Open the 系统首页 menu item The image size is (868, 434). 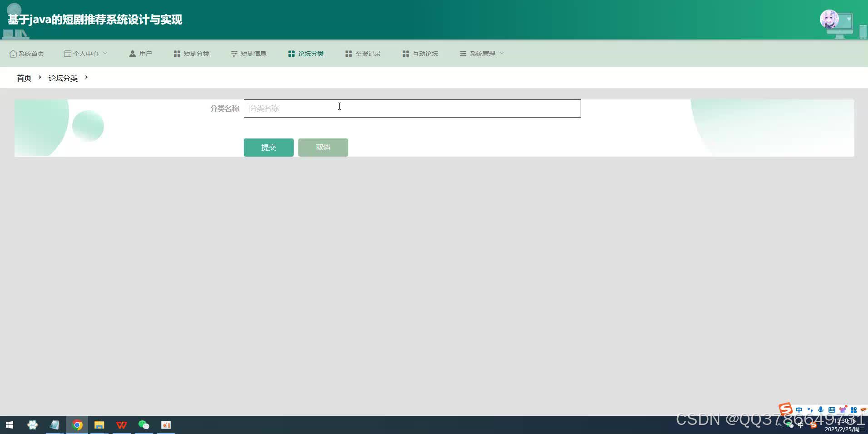[x=27, y=54]
